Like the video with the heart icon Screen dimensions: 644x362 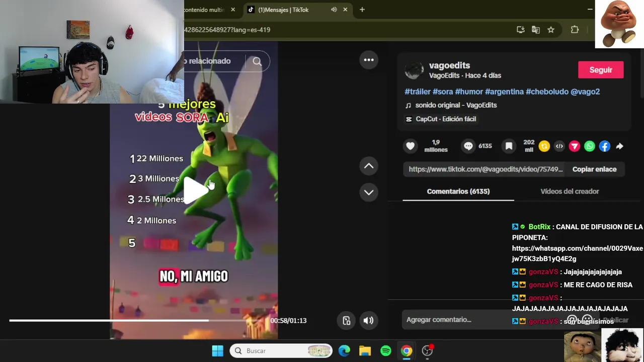[411, 146]
